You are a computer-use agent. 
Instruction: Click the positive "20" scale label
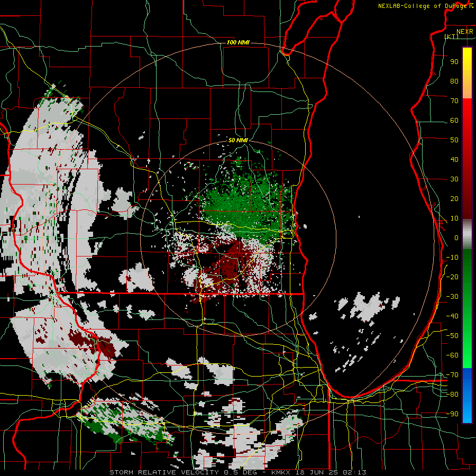point(454,198)
